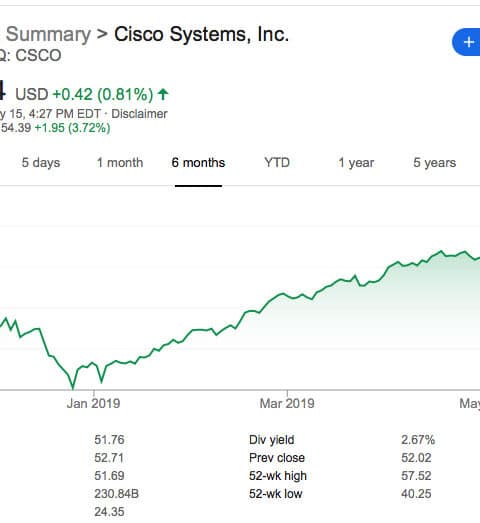Select the 6 months range tab
Image resolution: width=480 pixels, height=523 pixels.
click(198, 163)
